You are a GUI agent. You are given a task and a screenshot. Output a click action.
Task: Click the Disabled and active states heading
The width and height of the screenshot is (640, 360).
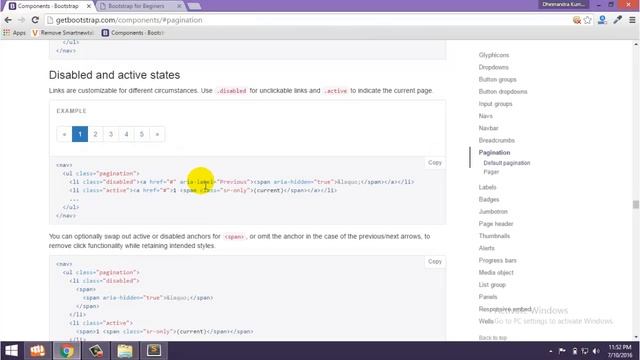(114, 75)
